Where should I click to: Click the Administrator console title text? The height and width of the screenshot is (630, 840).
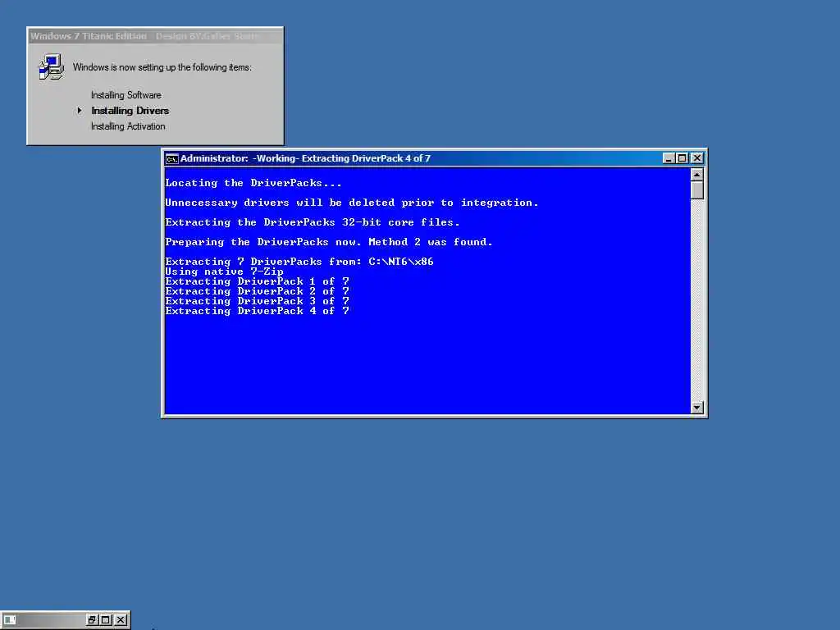click(x=305, y=158)
